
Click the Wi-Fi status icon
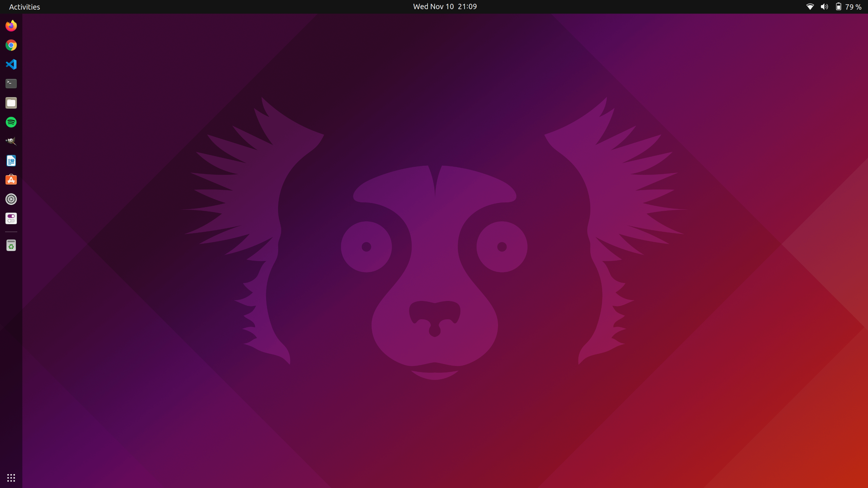click(810, 7)
